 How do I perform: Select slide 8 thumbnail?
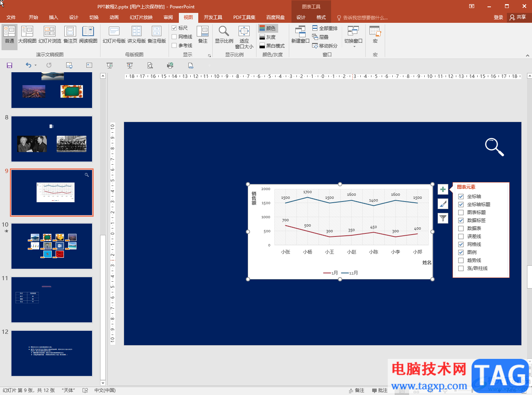(52, 139)
